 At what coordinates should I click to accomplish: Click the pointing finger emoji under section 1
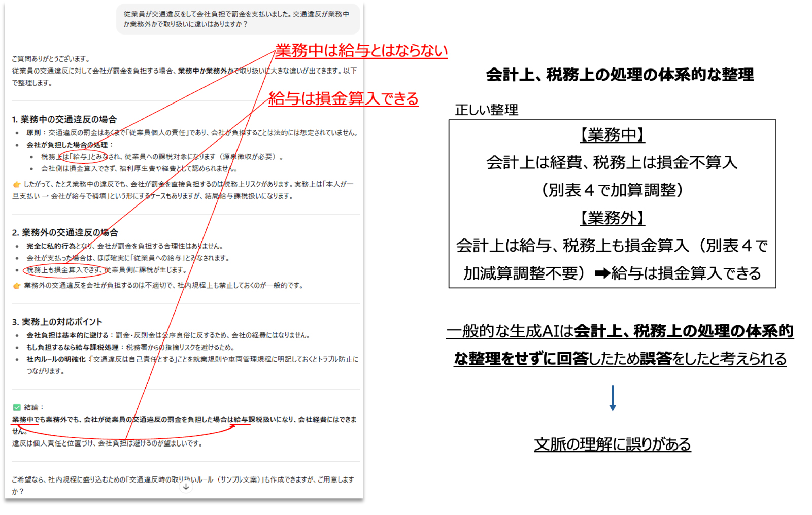[16, 184]
